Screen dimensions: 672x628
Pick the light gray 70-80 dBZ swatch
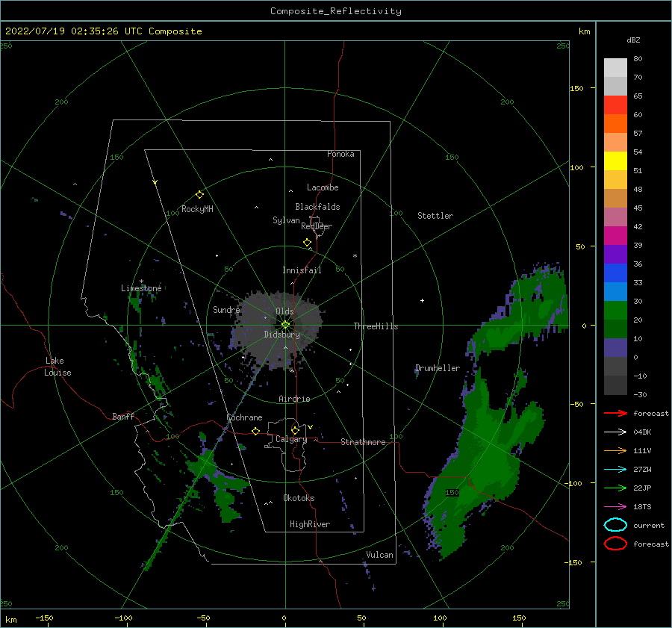(615, 68)
